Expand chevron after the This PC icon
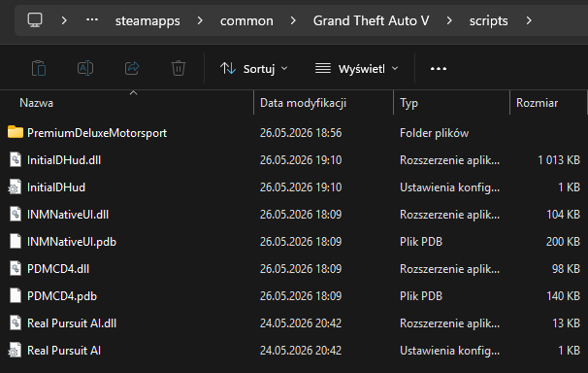Screen dimensions: 588x373 coord(64,20)
